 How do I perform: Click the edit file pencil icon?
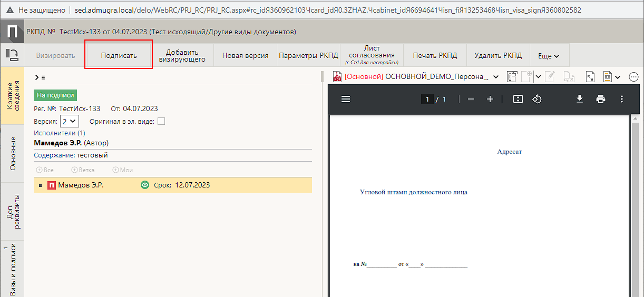coord(550,77)
